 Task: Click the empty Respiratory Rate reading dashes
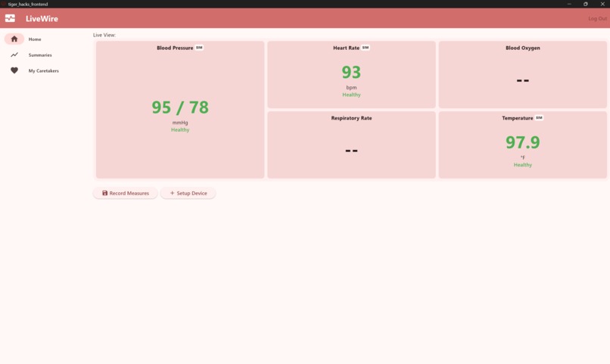pos(351,151)
